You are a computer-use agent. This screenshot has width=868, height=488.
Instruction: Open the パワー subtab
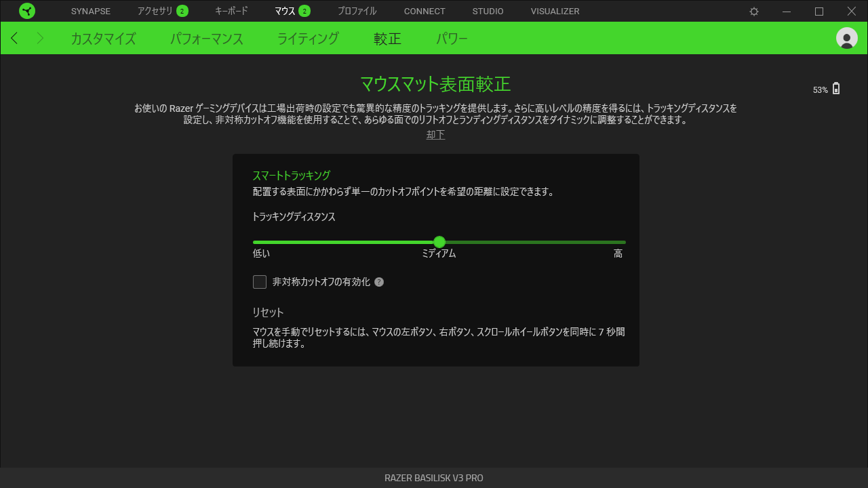[452, 39]
